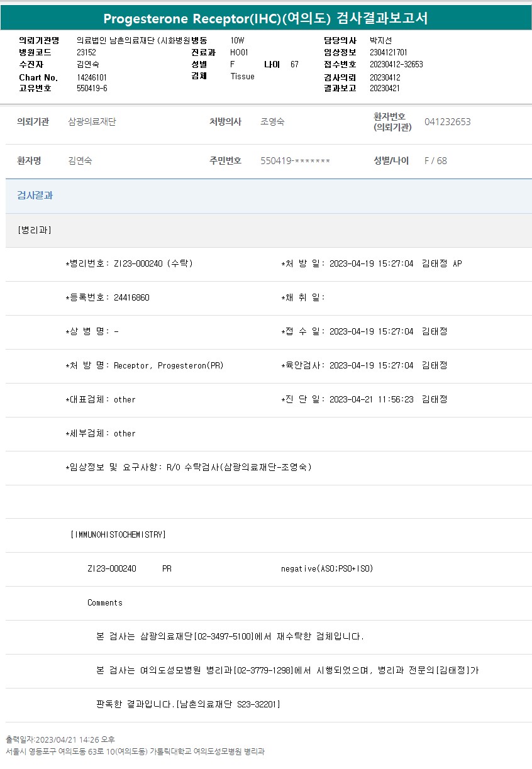Click the 처방의사 name 조영숙
532x769 pixels.
(x=272, y=122)
